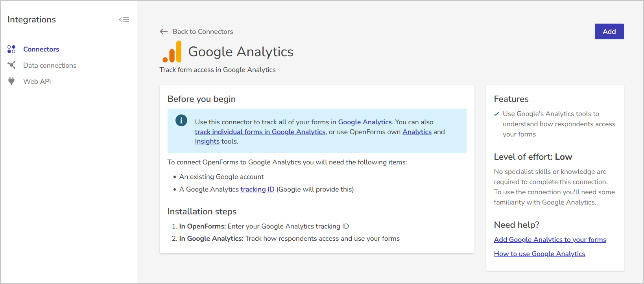Open How to use Google Analytics link

(x=539, y=254)
